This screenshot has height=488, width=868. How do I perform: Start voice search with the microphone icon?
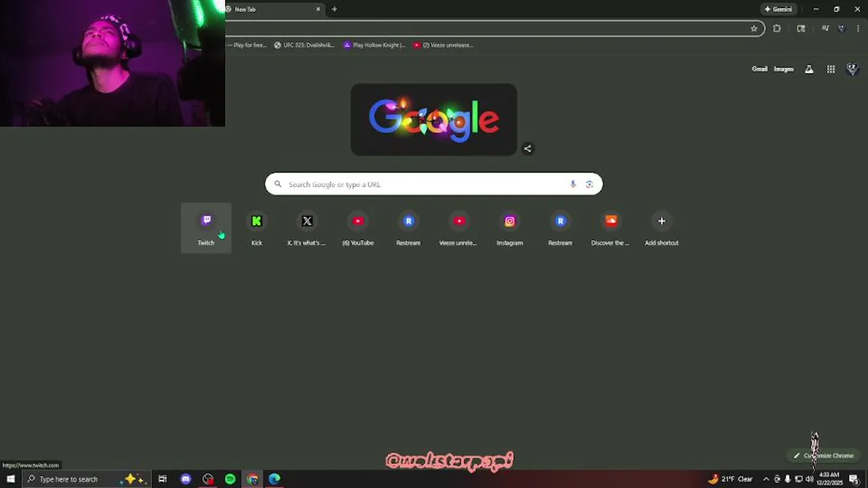click(573, 184)
